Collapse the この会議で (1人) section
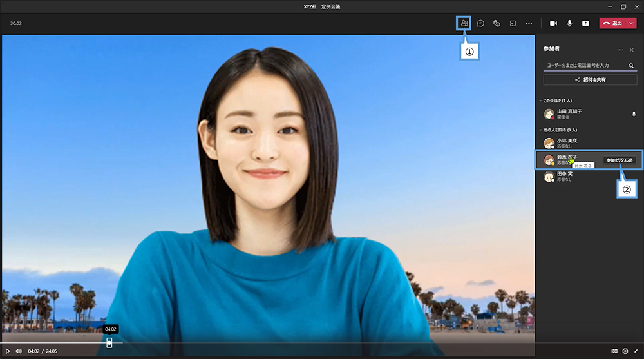The width and height of the screenshot is (644, 359). click(x=540, y=101)
